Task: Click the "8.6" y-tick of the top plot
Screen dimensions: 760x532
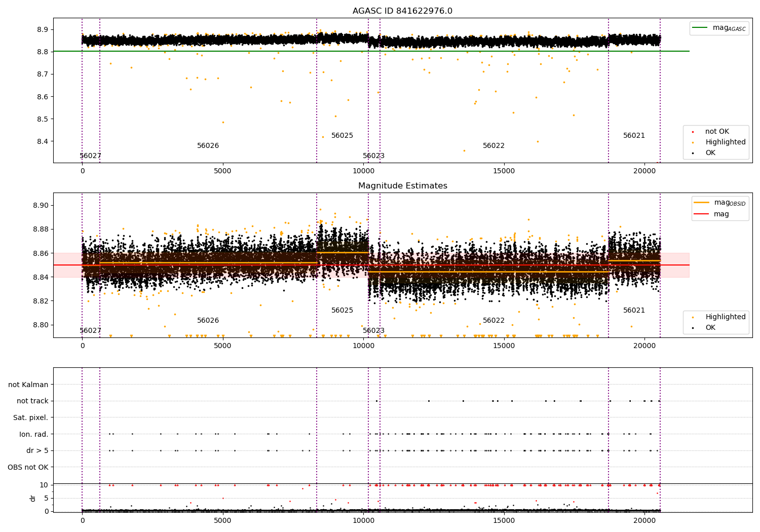Action: (x=43, y=97)
